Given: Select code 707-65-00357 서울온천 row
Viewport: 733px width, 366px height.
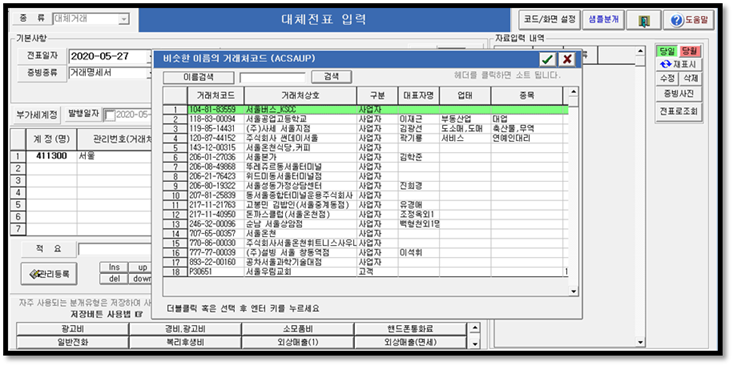Looking at the screenshot, I should coord(366,233).
